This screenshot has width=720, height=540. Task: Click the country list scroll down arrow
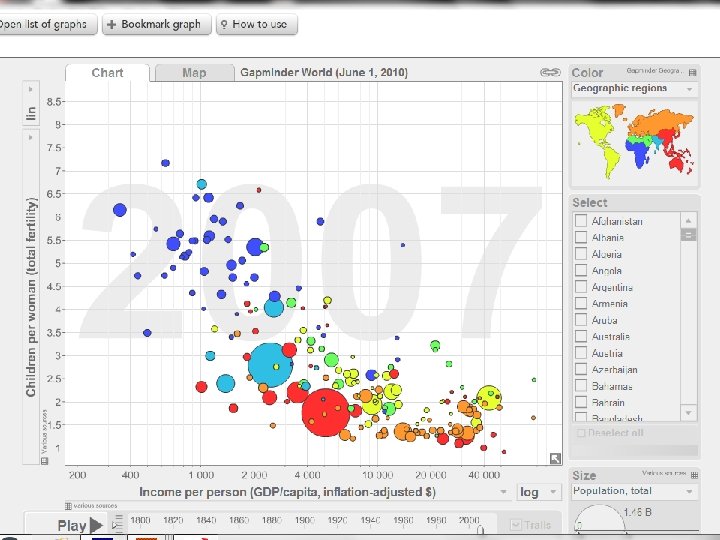(688, 412)
